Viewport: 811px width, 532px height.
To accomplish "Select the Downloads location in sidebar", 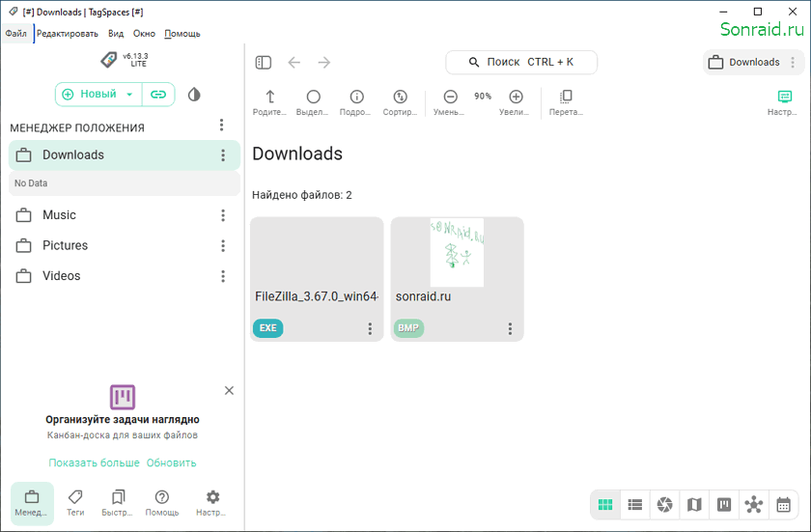I will tap(125, 155).
